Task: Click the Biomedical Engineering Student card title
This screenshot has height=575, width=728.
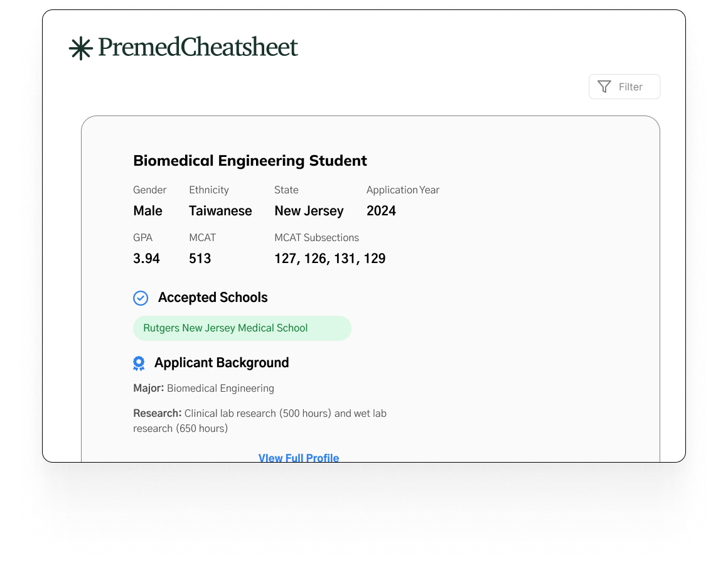Action: [x=250, y=161]
